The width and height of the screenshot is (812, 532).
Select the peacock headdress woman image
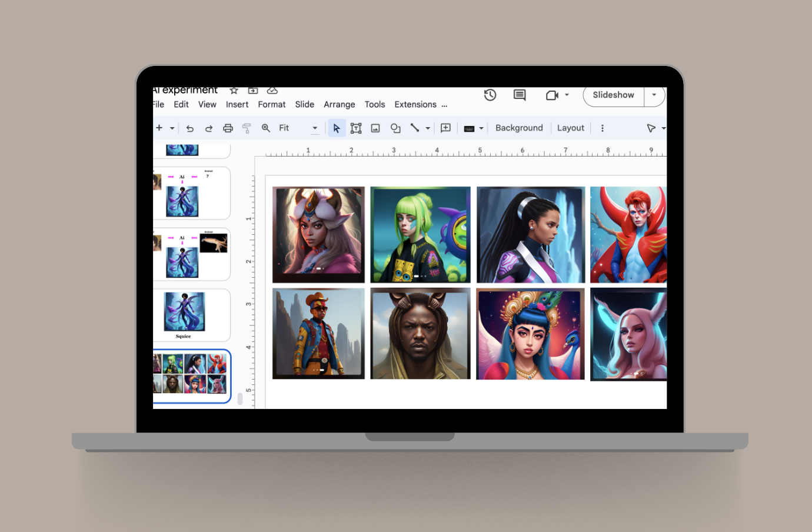coord(530,334)
